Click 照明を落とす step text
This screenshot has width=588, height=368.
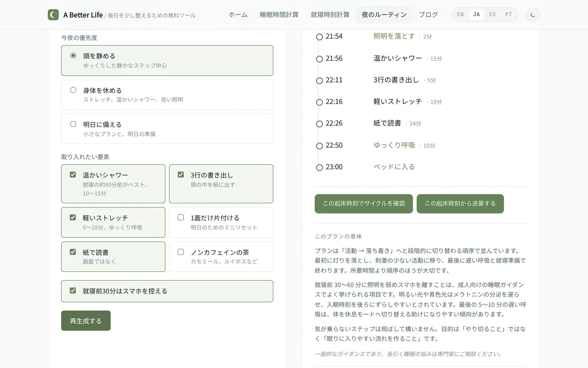coord(394,36)
